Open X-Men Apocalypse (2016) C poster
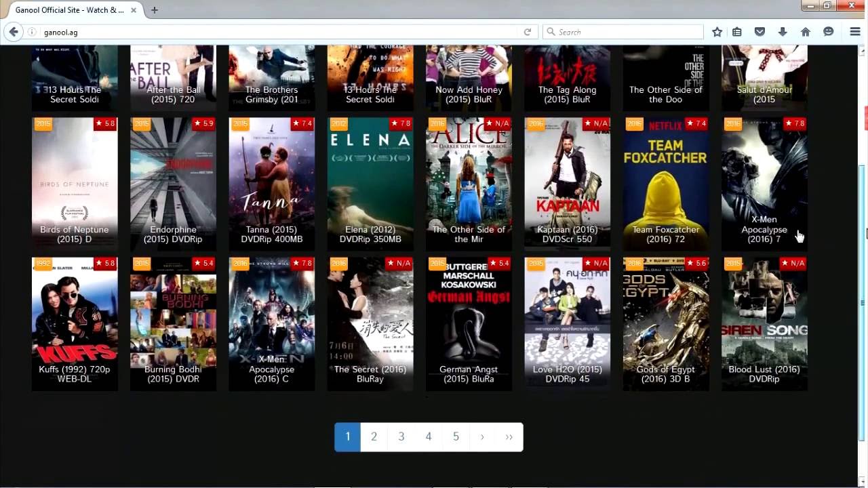The image size is (868, 488). 271,324
